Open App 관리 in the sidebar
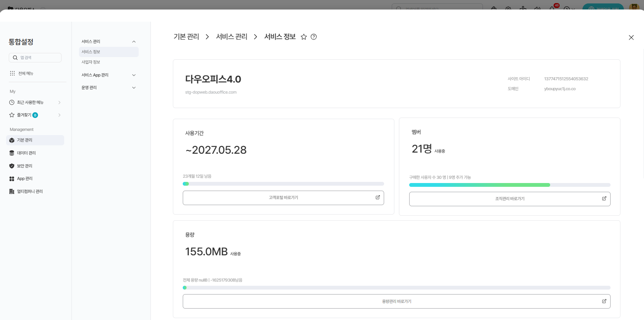The image size is (644, 320). point(25,178)
